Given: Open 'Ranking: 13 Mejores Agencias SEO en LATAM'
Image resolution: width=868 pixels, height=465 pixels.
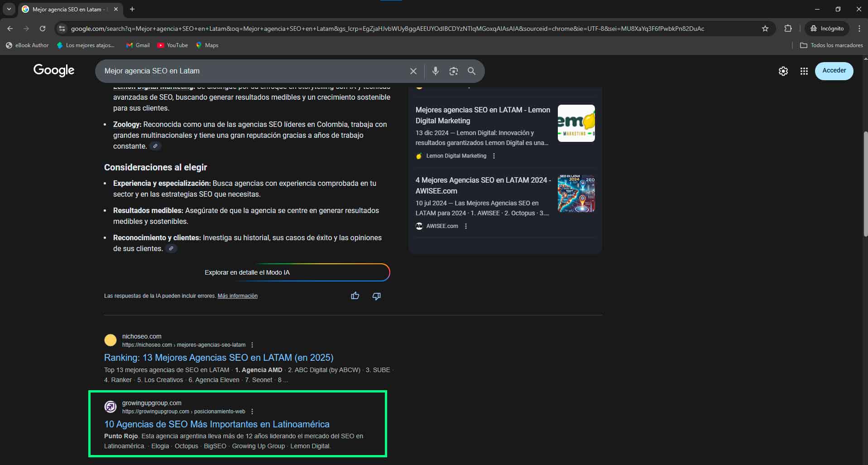Looking at the screenshot, I should pyautogui.click(x=219, y=358).
